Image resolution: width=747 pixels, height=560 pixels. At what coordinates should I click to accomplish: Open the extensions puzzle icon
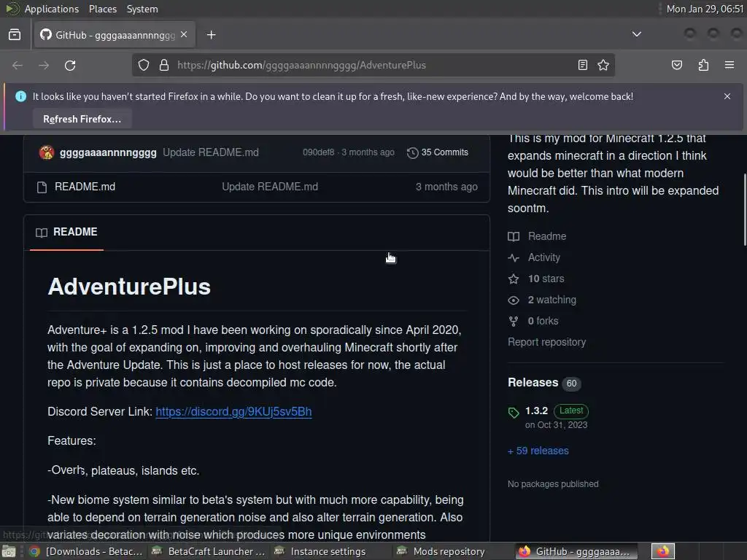pyautogui.click(x=703, y=65)
